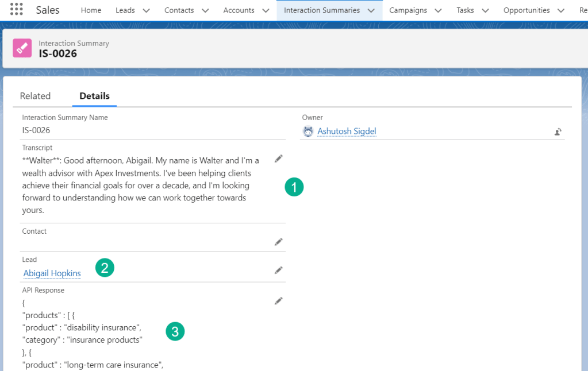Edit API Response with the pencil icon
The width and height of the screenshot is (588, 371).
(x=279, y=301)
